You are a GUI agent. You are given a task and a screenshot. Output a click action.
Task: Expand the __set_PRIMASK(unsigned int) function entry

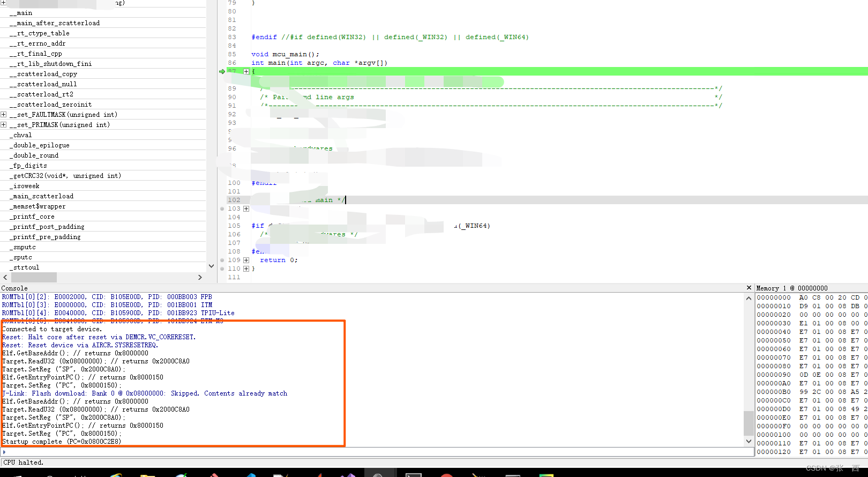point(4,125)
